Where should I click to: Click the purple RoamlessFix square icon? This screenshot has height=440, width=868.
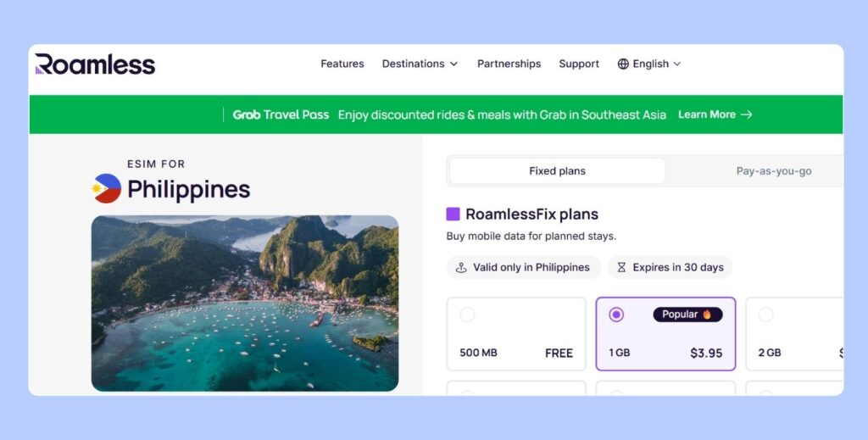pos(453,214)
